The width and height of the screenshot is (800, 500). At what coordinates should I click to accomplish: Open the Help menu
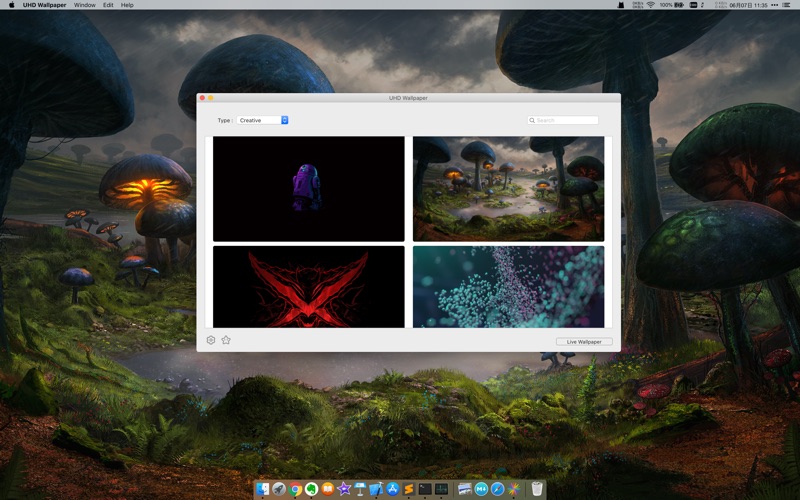tap(127, 5)
